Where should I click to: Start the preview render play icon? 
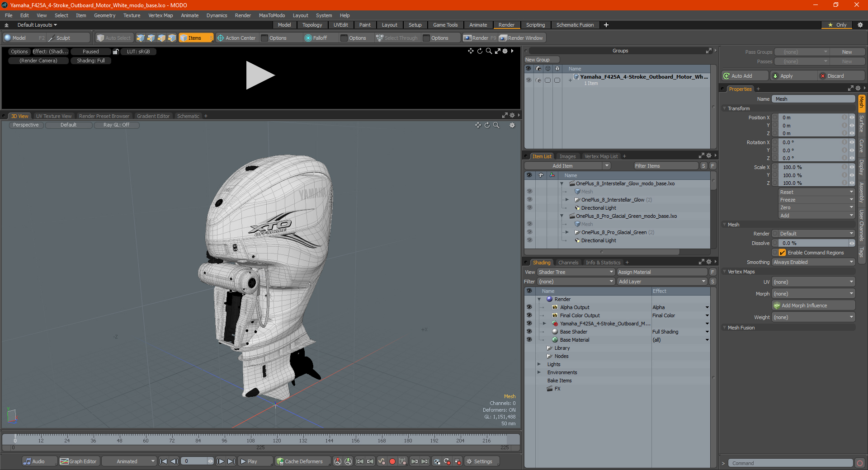pyautogui.click(x=260, y=75)
